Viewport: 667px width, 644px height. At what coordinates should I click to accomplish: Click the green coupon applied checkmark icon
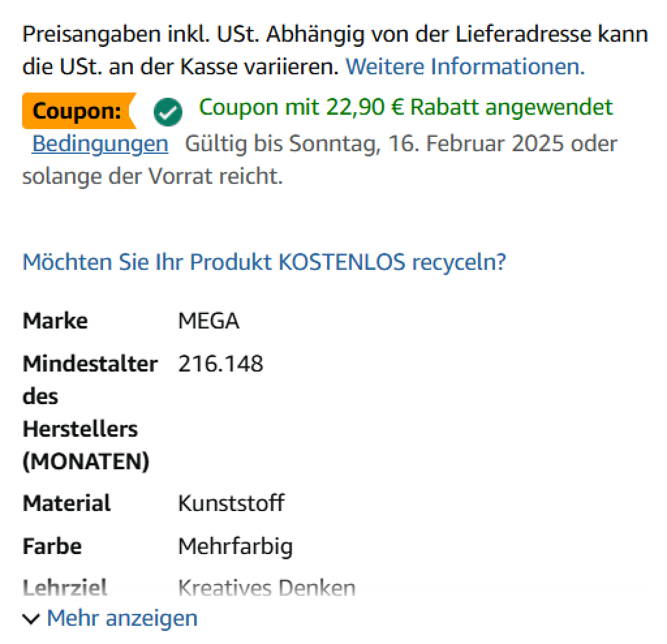[x=168, y=113]
